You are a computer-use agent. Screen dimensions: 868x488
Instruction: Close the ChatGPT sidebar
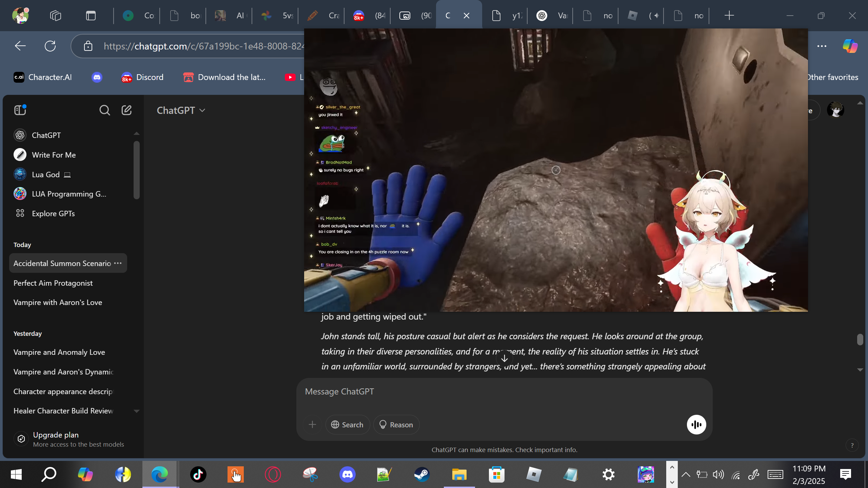pyautogui.click(x=20, y=110)
